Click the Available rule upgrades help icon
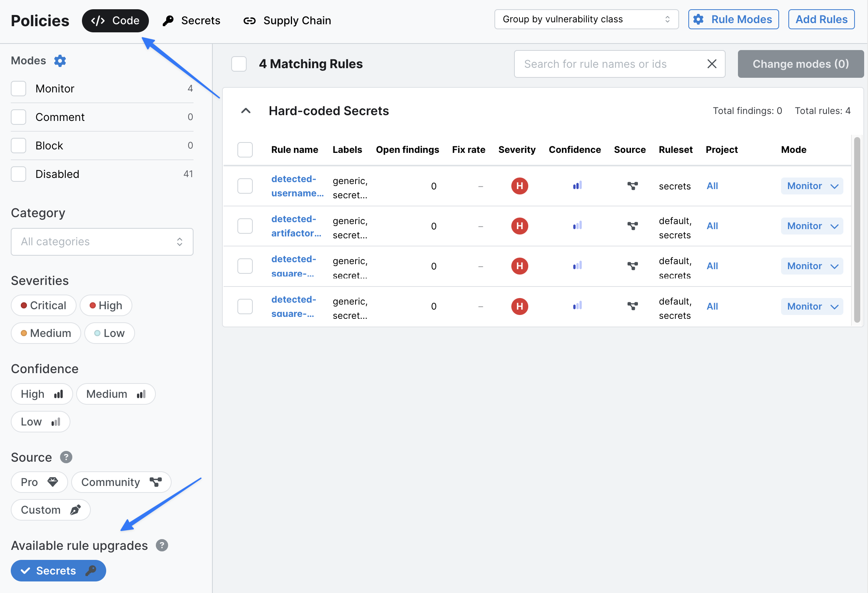 coord(162,545)
